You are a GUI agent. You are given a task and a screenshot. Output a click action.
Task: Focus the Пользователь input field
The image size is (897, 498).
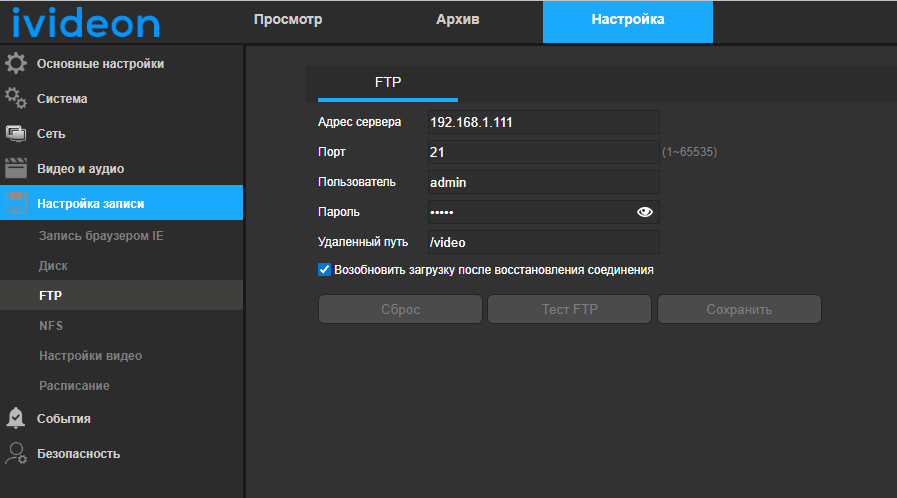coord(543,182)
